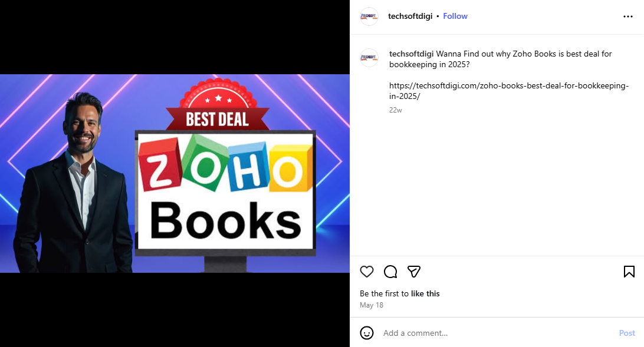Viewport: 644px width, 347px height.
Task: Open techsoftdigi username in caption
Action: pyautogui.click(x=411, y=54)
